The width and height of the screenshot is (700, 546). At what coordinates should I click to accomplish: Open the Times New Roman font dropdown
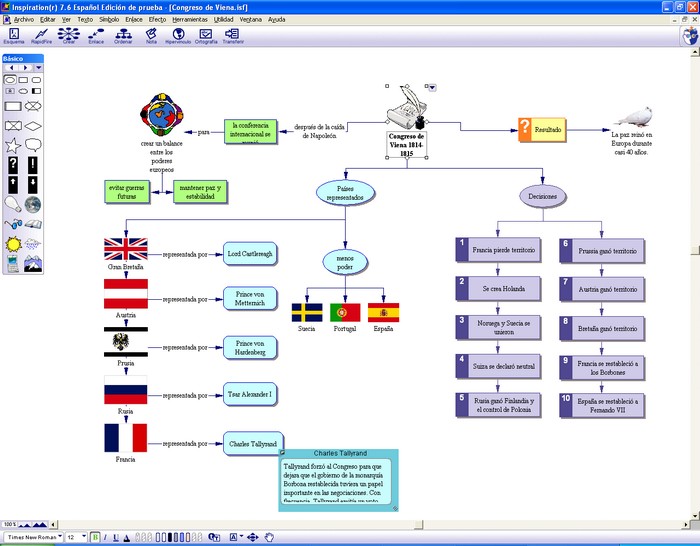point(58,537)
